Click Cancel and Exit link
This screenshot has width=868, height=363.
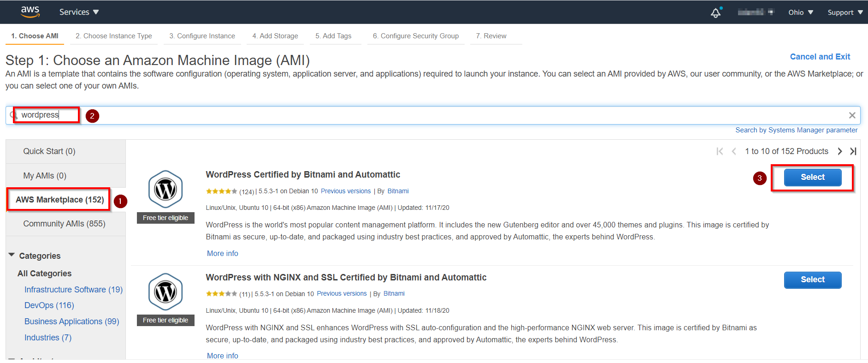coord(820,57)
